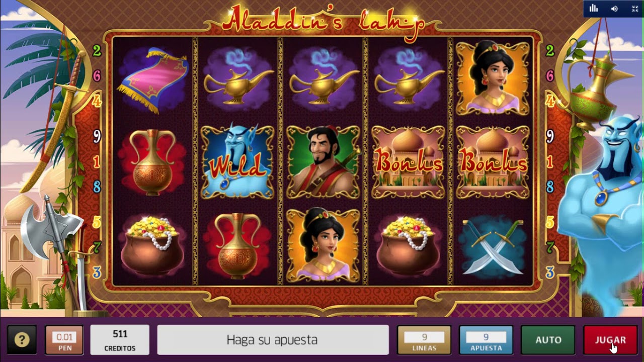Click the princess symbol on top right

(493, 78)
